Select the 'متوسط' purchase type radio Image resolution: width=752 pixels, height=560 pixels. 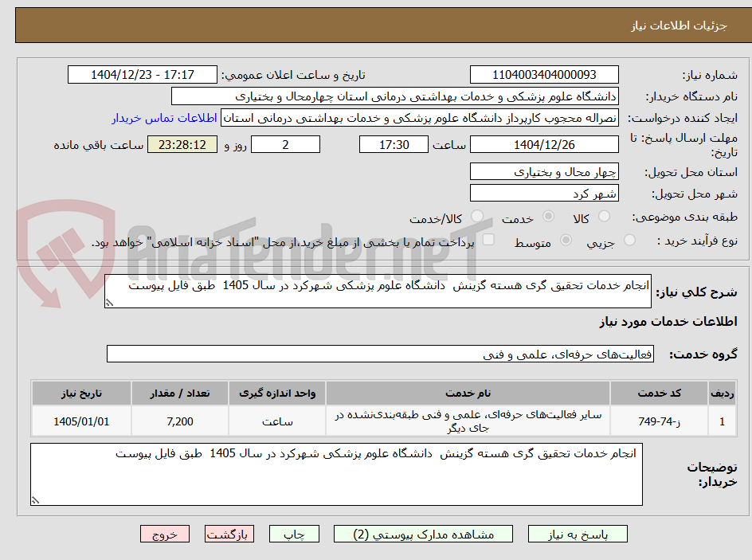point(566,240)
